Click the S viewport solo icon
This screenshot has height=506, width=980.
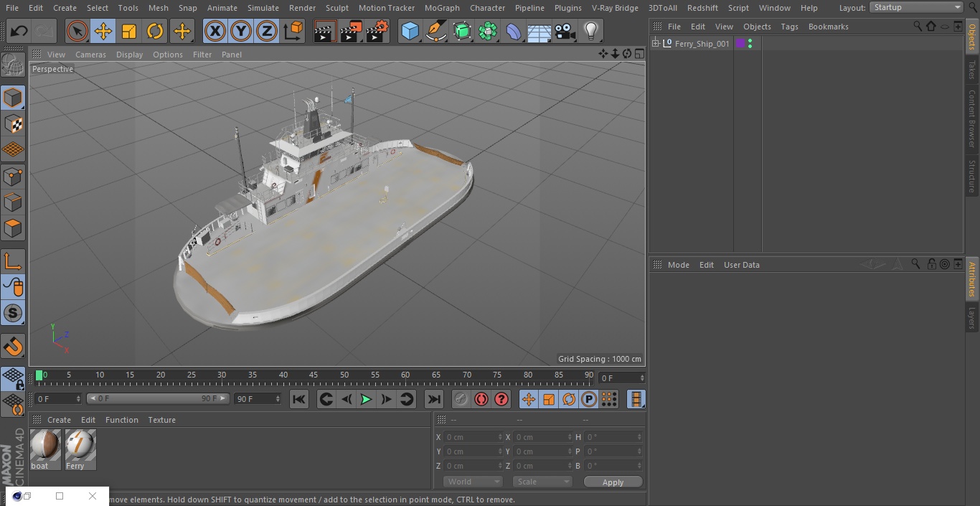[x=13, y=313]
